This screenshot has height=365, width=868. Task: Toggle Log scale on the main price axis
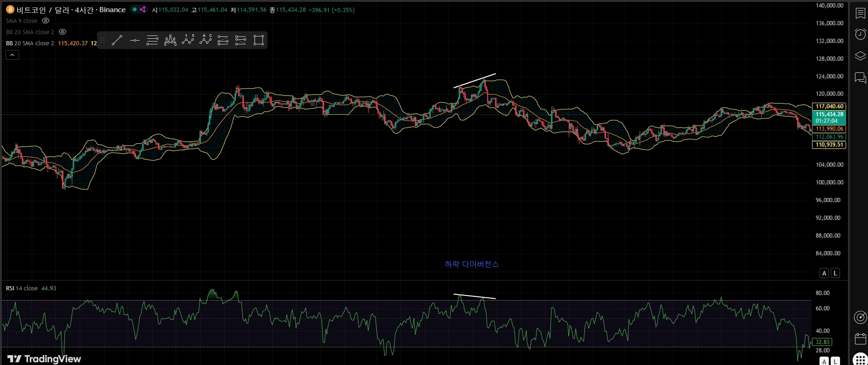[835, 273]
